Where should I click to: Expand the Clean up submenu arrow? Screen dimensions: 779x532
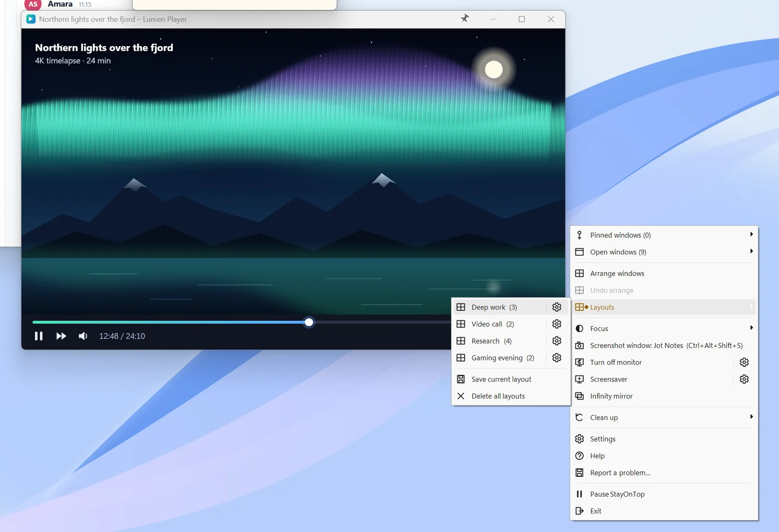click(751, 417)
